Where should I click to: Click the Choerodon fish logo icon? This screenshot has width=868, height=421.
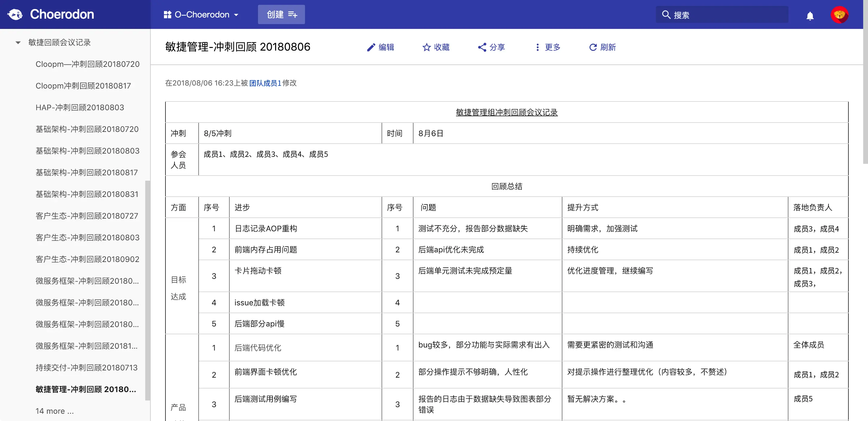point(15,14)
